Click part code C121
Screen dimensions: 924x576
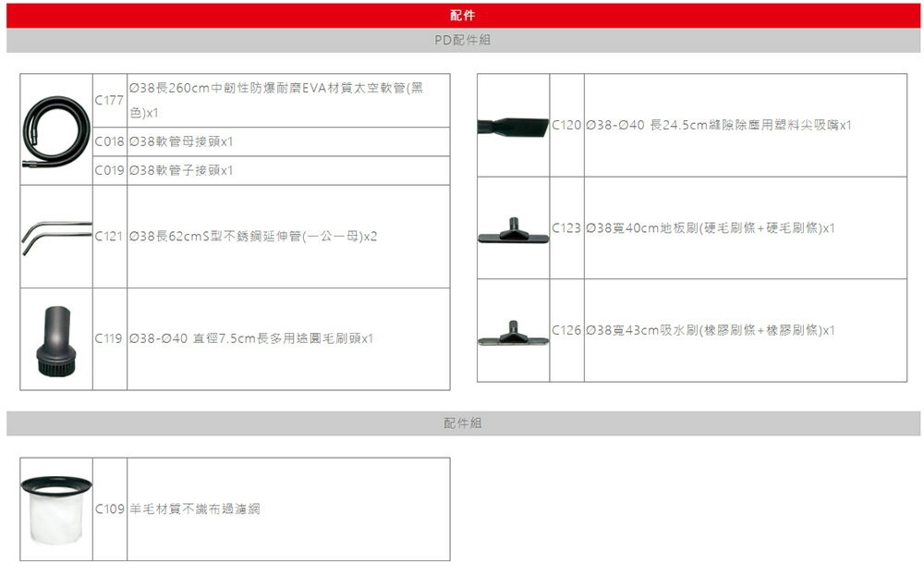[109, 237]
